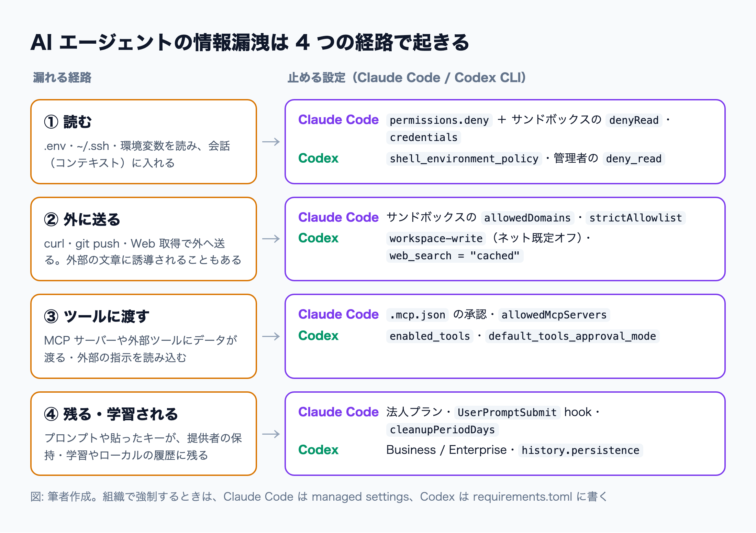Click the 'web_search = "cached"' code chip

click(455, 256)
